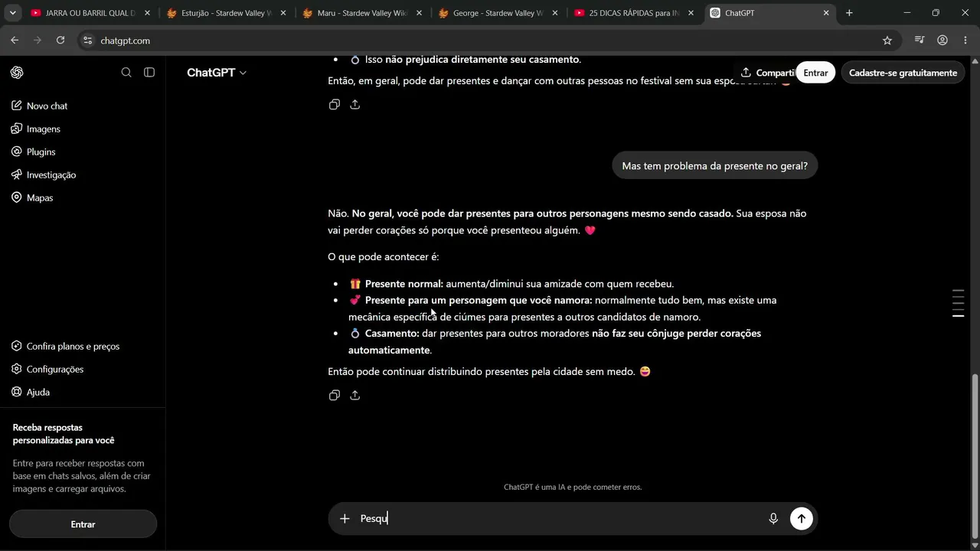Open Imagens in sidebar

36,129
